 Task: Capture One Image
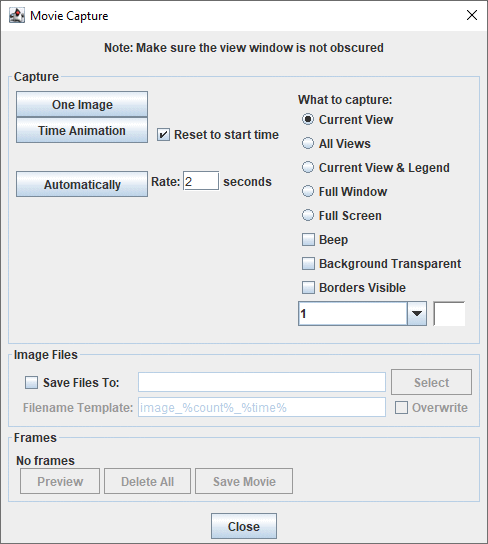(82, 104)
